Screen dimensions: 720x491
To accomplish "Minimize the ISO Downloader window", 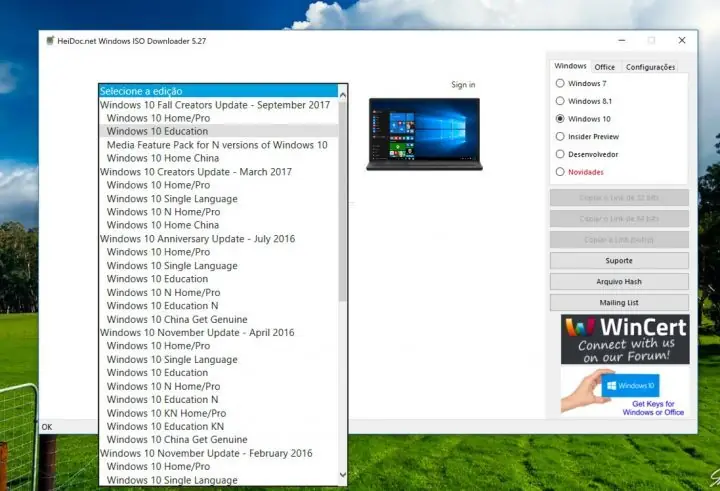I will pos(622,40).
